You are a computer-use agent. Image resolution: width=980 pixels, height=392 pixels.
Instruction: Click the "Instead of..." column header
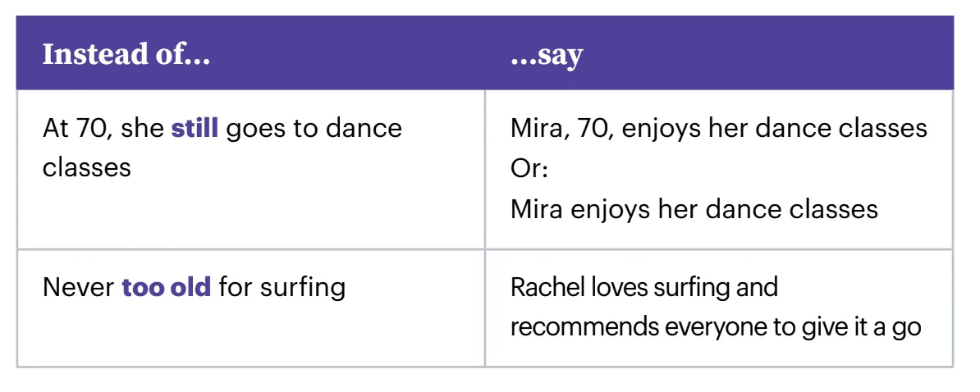[x=126, y=55]
